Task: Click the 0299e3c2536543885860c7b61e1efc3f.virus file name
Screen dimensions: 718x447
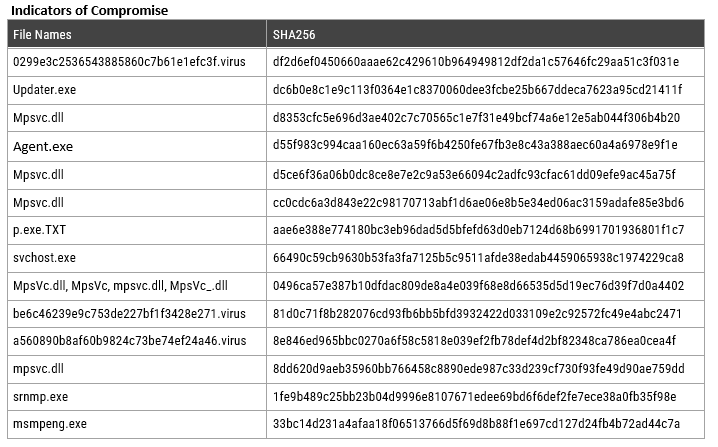Action: click(129, 62)
